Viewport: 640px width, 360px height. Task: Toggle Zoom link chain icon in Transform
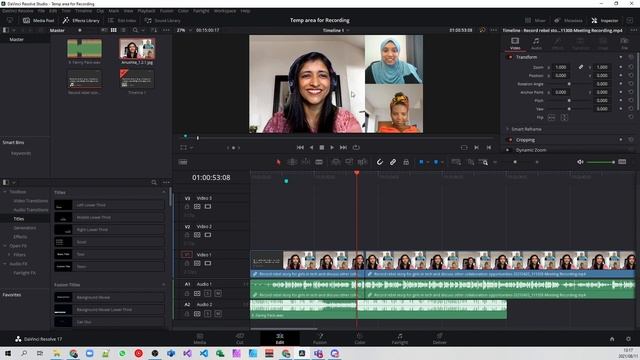coord(580,67)
